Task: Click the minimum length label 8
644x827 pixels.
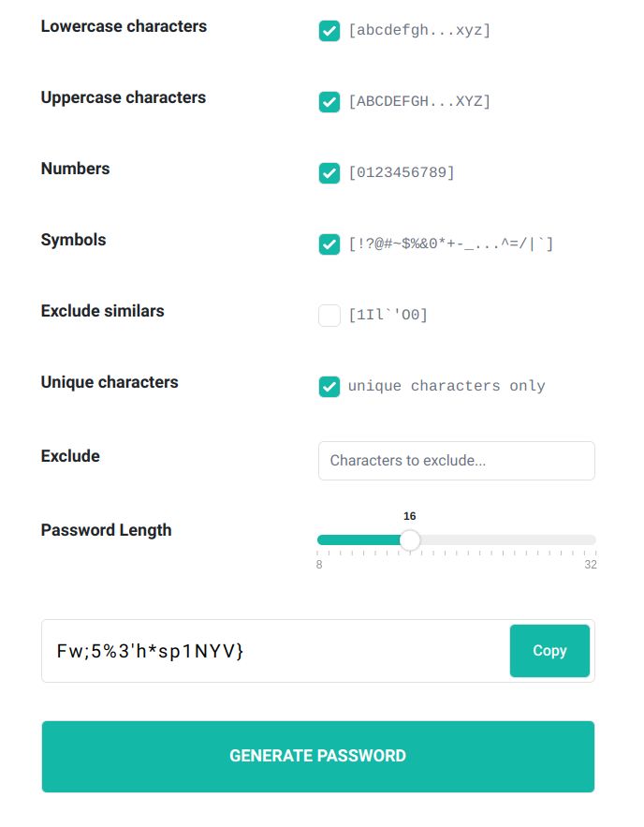Action: [x=318, y=565]
